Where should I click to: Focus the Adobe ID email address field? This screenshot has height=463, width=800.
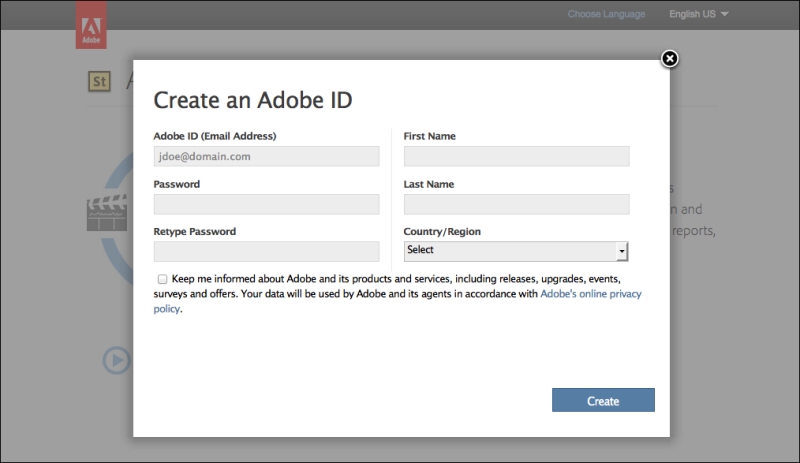click(266, 156)
